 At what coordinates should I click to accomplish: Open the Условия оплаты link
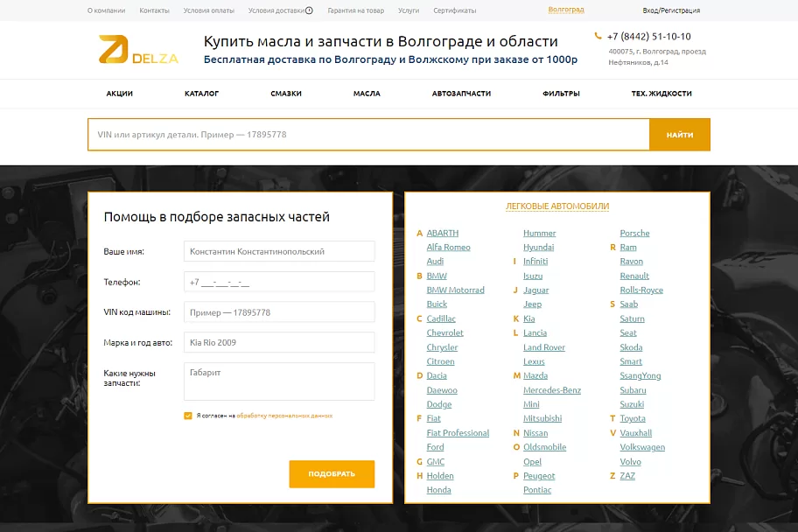pyautogui.click(x=208, y=10)
